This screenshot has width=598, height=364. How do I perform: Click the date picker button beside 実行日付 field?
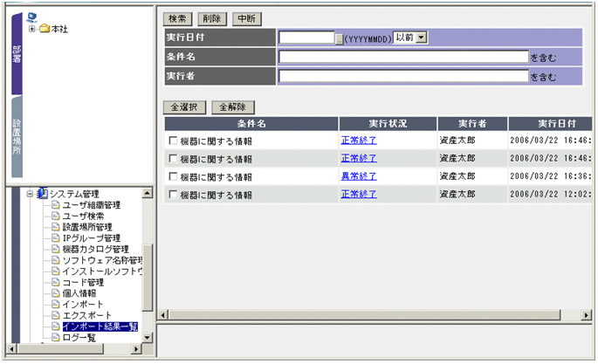(x=339, y=39)
